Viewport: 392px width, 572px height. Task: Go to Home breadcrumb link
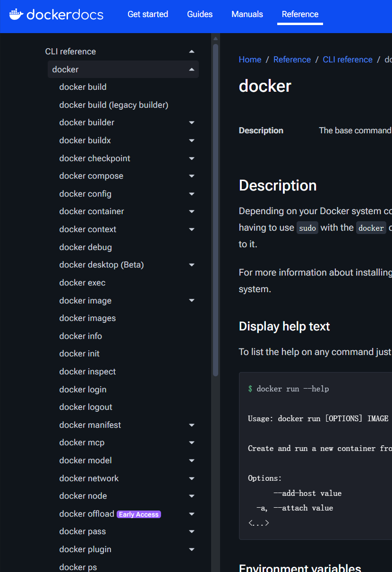tap(250, 60)
